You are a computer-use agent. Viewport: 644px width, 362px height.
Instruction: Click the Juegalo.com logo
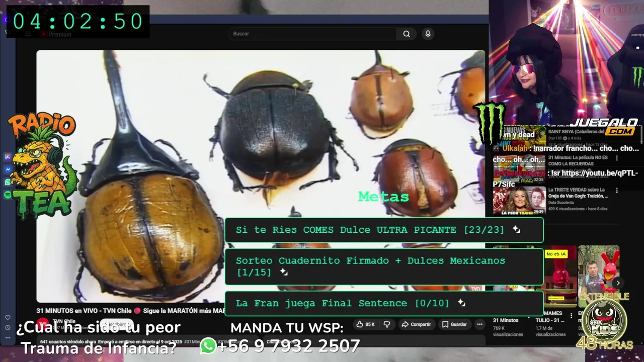pyautogui.click(x=604, y=127)
